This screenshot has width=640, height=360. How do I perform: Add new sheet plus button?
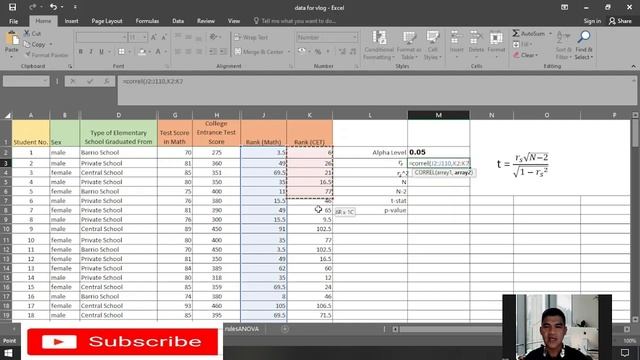285,329
